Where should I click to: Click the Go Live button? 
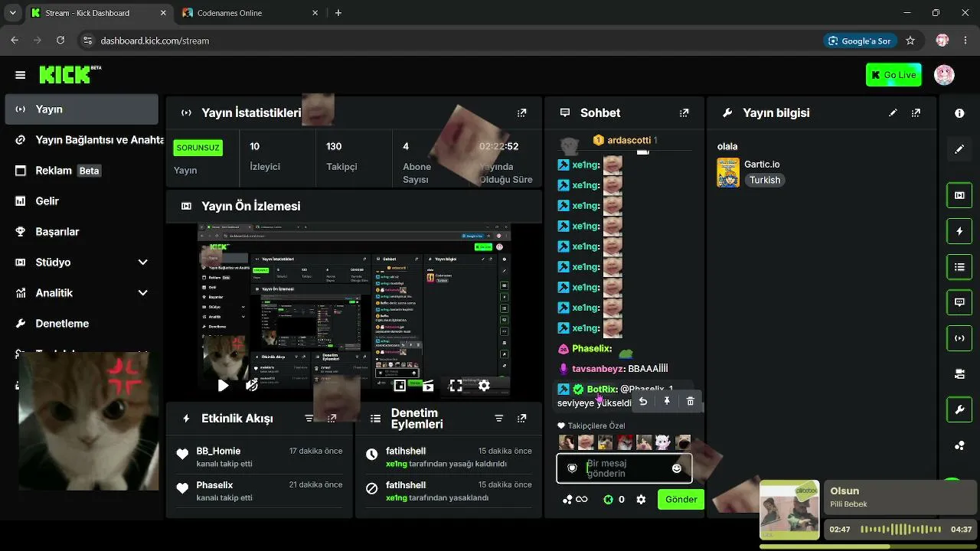coord(893,75)
